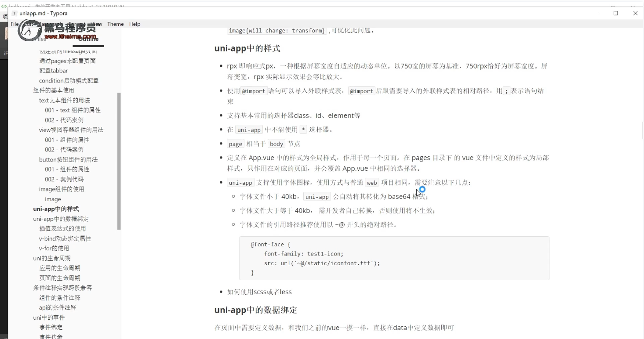Click the src: url iconfont.ttf code line
Screen dimensions: 644x339
point(322,263)
